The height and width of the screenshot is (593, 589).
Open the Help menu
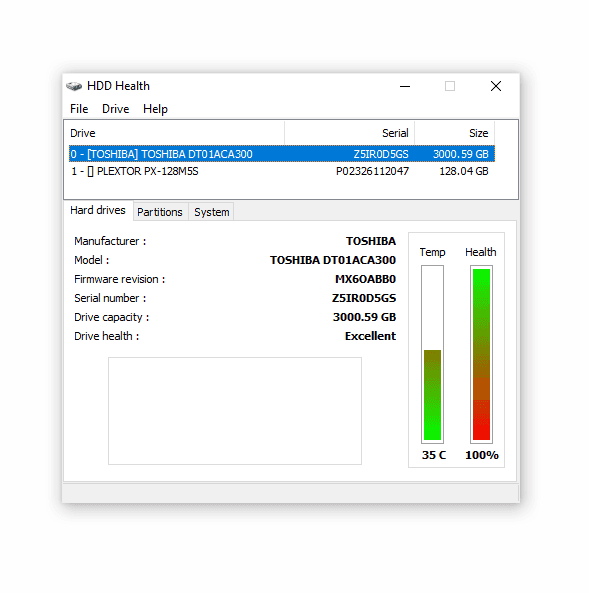point(155,109)
